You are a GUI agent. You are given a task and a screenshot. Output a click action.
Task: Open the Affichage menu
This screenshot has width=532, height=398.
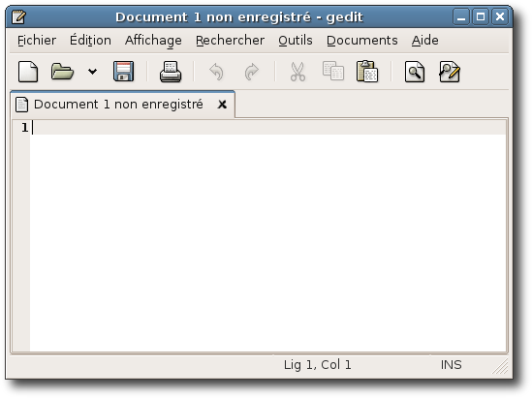[153, 41]
